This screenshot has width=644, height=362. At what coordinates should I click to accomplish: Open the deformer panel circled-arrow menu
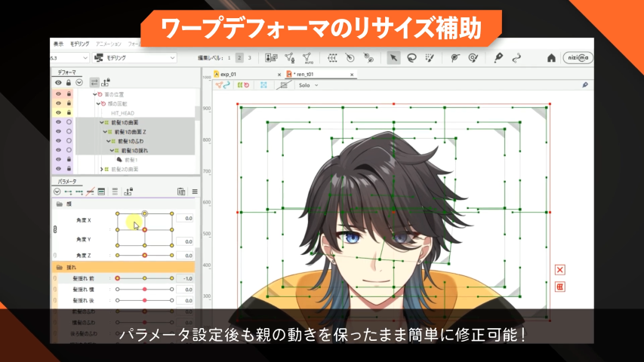79,82
